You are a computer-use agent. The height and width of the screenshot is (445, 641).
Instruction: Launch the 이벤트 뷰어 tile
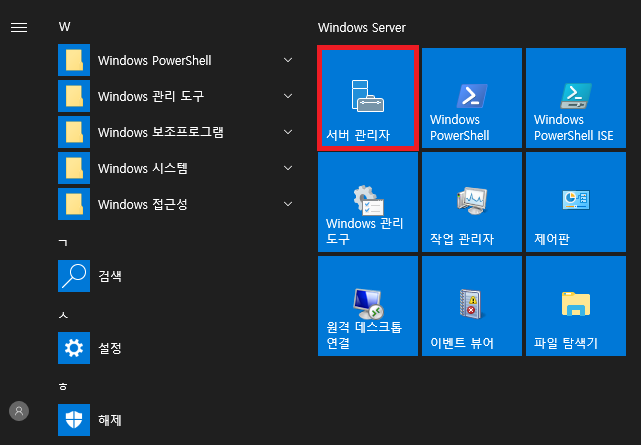[x=472, y=306]
